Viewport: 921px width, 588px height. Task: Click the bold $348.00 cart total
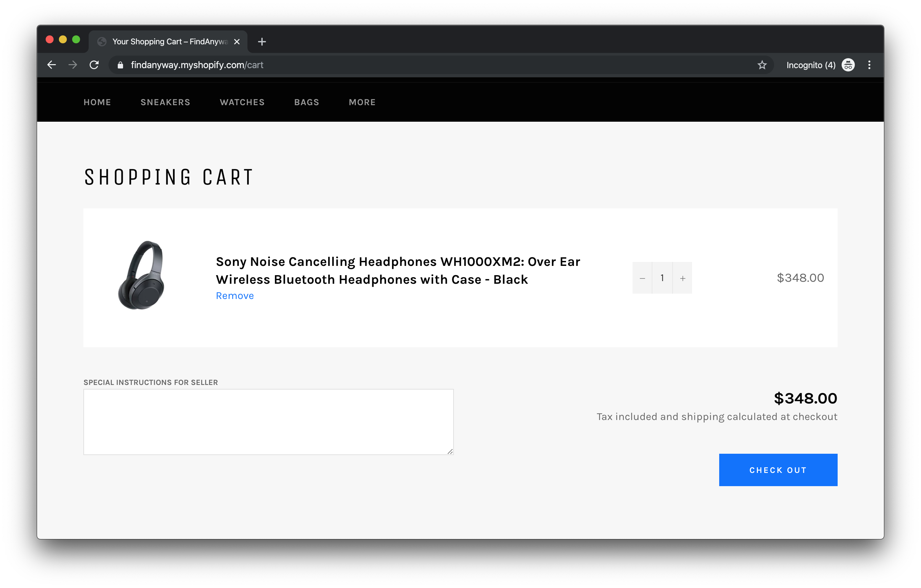(806, 399)
